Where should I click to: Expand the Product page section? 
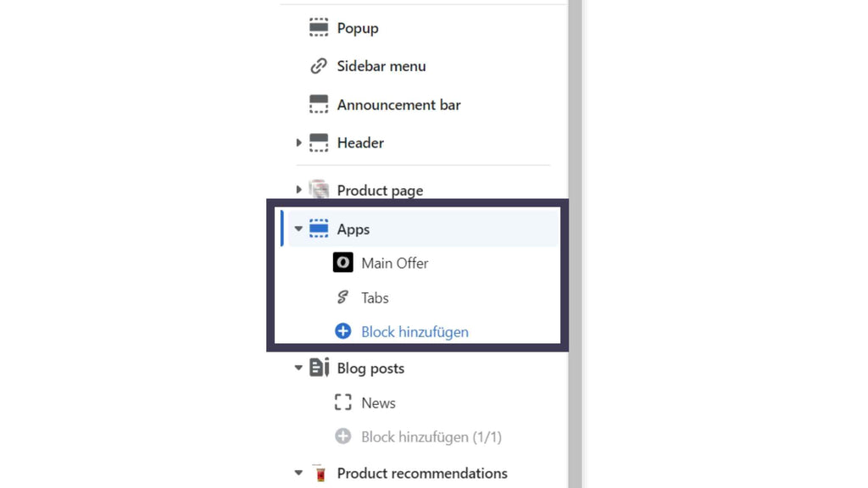(x=298, y=190)
